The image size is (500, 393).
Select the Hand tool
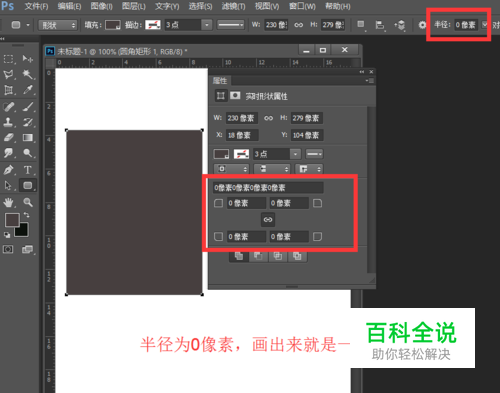[8, 202]
